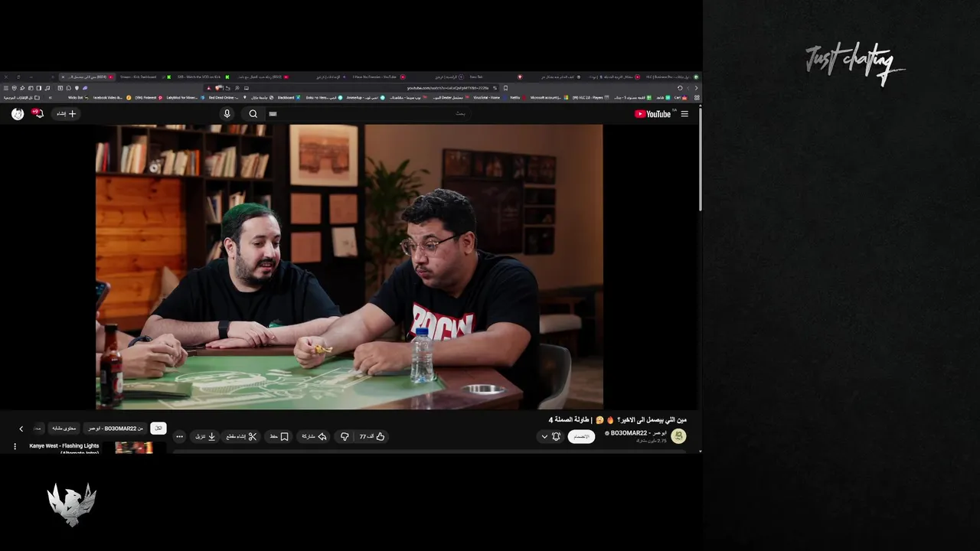Viewport: 980px width, 551px height.
Task: Dislike the video with thumbs down
Action: (345, 436)
